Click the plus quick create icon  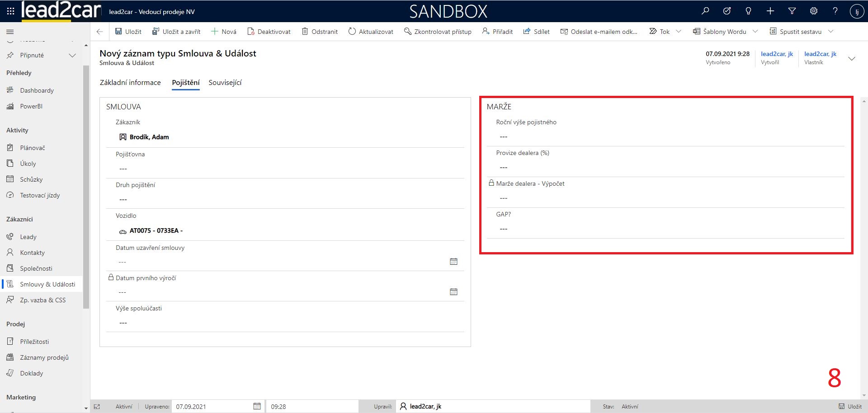(x=770, y=11)
